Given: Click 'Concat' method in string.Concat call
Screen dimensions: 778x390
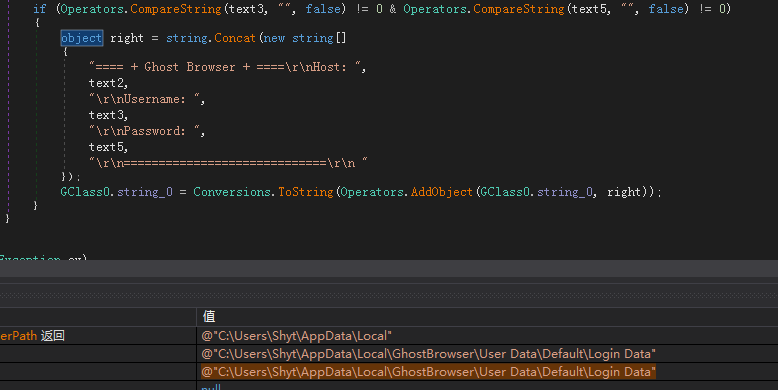Looking at the screenshot, I should coord(235,38).
